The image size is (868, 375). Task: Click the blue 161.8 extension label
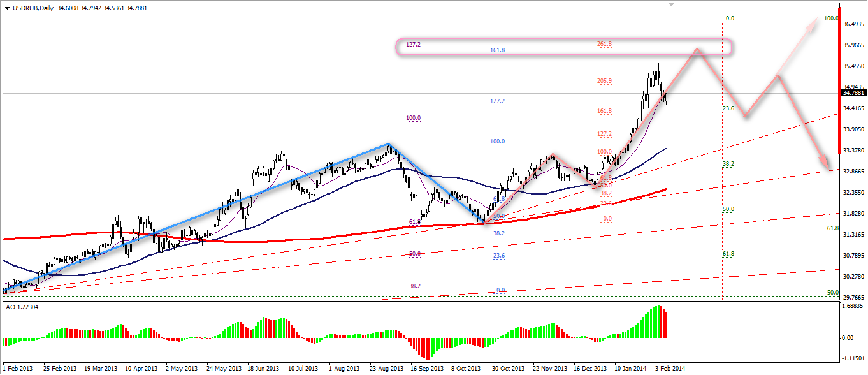coord(498,50)
